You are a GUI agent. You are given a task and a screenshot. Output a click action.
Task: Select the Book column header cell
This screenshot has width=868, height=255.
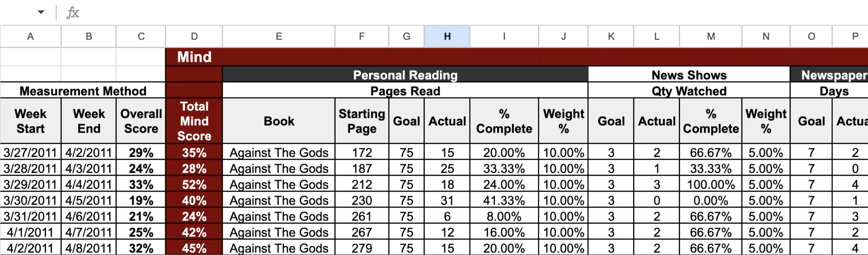click(x=279, y=121)
